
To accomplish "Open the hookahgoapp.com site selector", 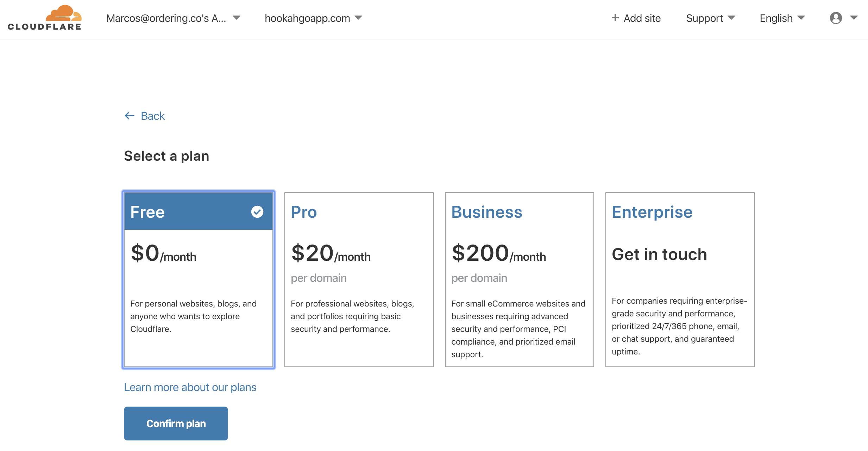I will pyautogui.click(x=313, y=18).
